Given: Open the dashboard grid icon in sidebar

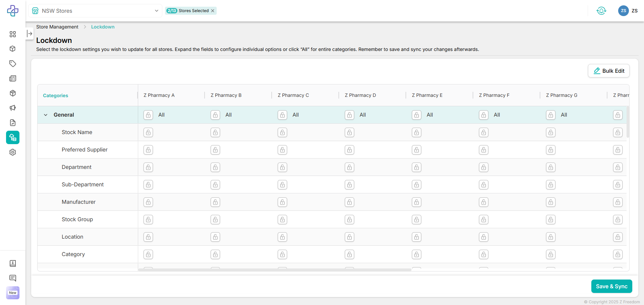Looking at the screenshot, I should pos(13,34).
